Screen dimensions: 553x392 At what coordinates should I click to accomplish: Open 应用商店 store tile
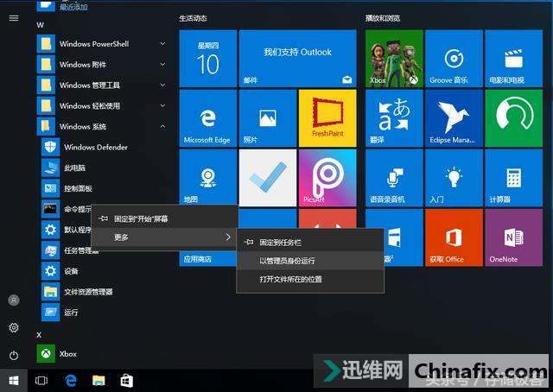click(x=207, y=259)
